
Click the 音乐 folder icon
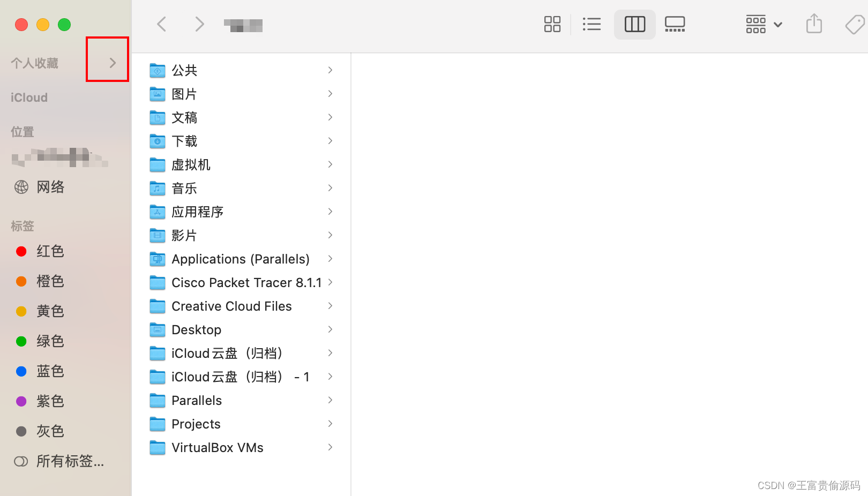(158, 188)
